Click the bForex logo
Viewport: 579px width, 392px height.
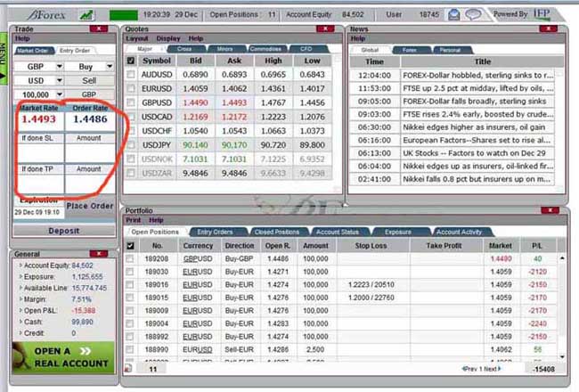pos(46,15)
